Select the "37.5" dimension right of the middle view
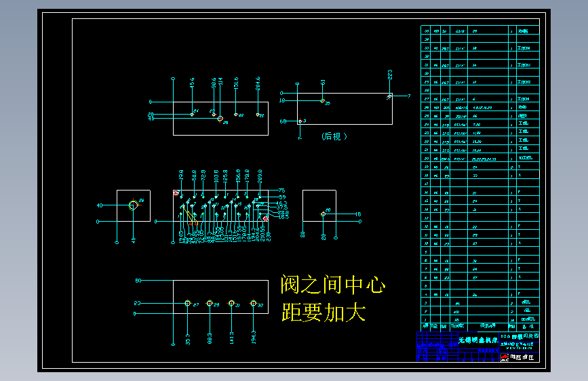Screen dimensions: 588x381 coord(282,207)
